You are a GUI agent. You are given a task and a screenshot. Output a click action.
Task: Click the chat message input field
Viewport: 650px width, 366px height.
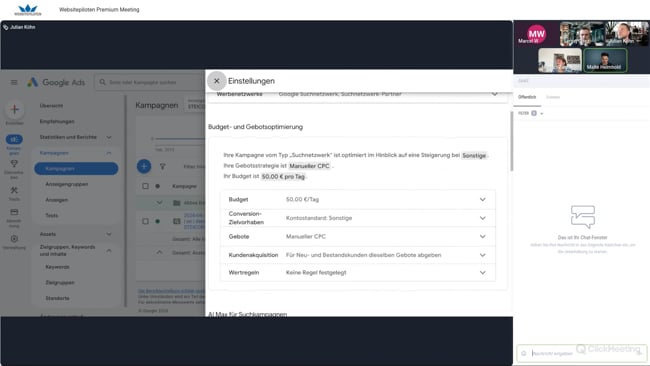[582, 353]
